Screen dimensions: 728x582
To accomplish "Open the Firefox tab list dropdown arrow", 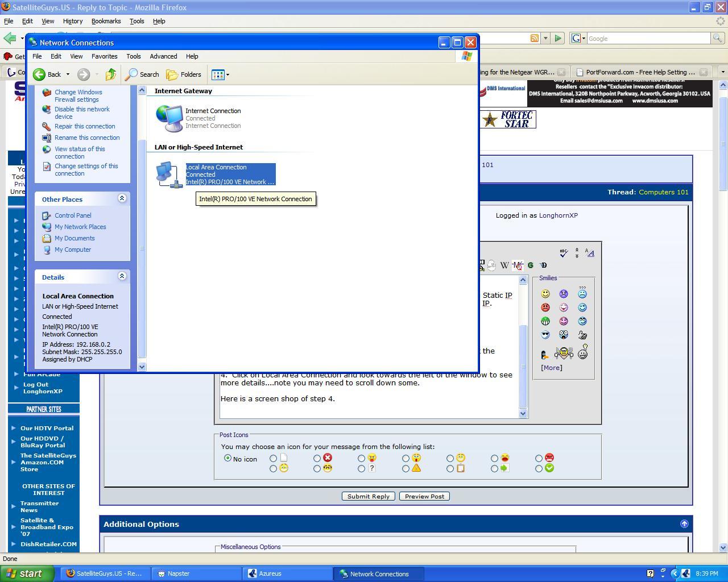I will point(723,72).
